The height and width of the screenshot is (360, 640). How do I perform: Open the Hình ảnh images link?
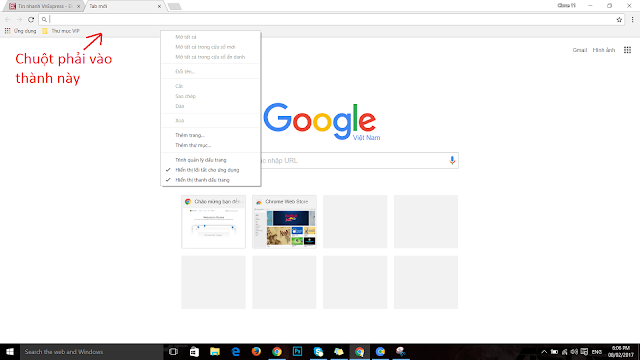(x=604, y=50)
